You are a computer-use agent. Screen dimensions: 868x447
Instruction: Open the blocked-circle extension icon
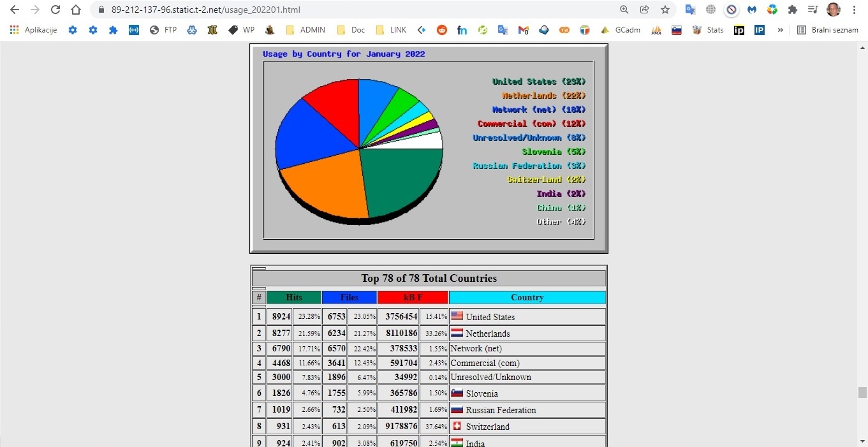732,10
